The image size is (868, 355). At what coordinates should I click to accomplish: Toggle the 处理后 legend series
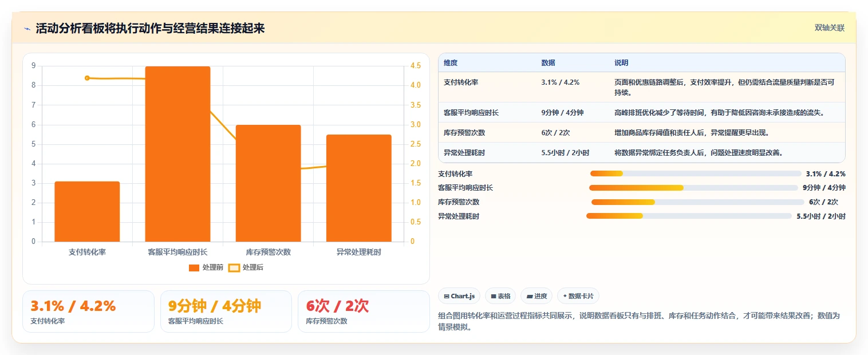(246, 267)
